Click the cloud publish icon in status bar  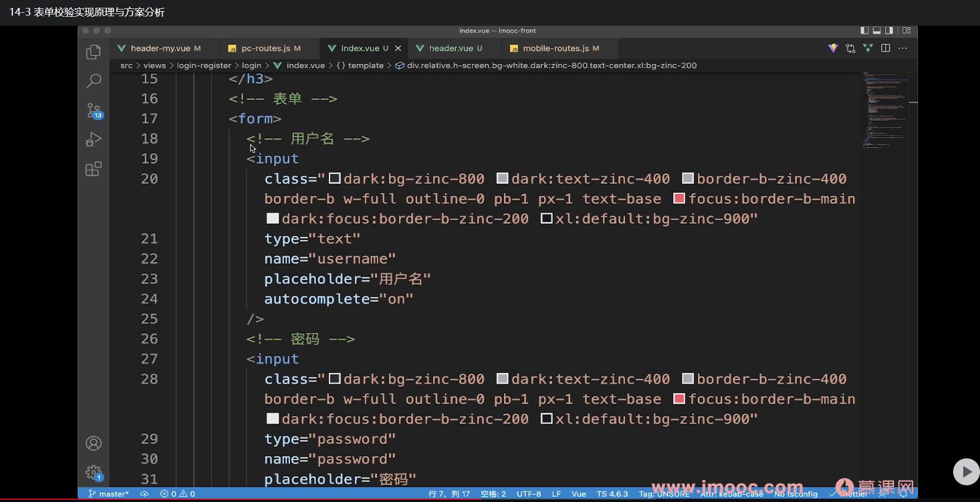144,494
